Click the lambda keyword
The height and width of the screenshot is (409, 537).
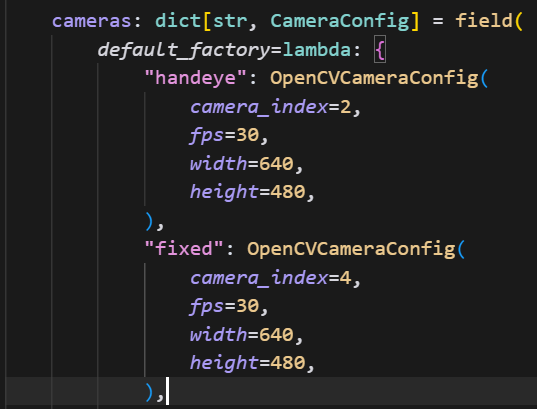(x=316, y=50)
